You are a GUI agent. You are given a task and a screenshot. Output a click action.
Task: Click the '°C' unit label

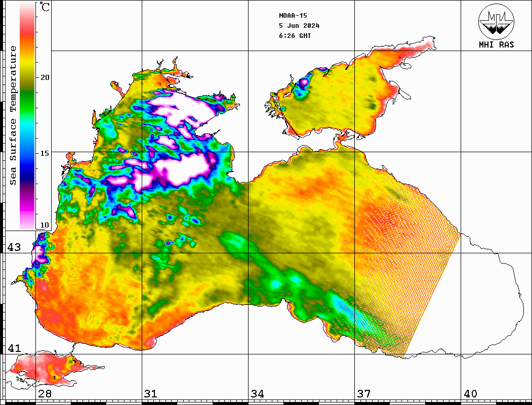[45, 7]
